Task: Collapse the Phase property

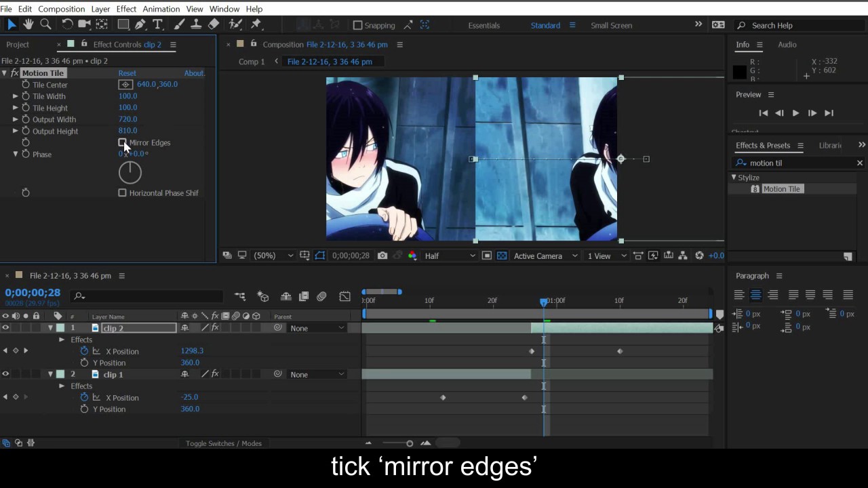Action: [16, 154]
